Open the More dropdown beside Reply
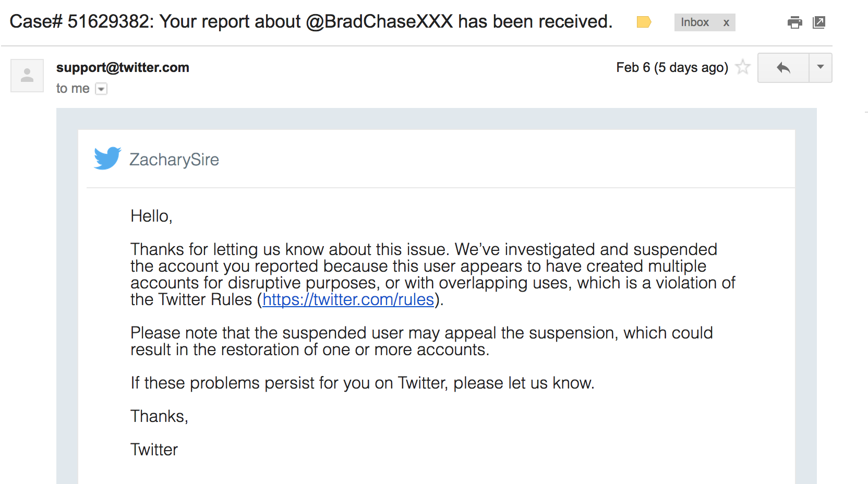Image resolution: width=868 pixels, height=484 pixels. pos(821,68)
